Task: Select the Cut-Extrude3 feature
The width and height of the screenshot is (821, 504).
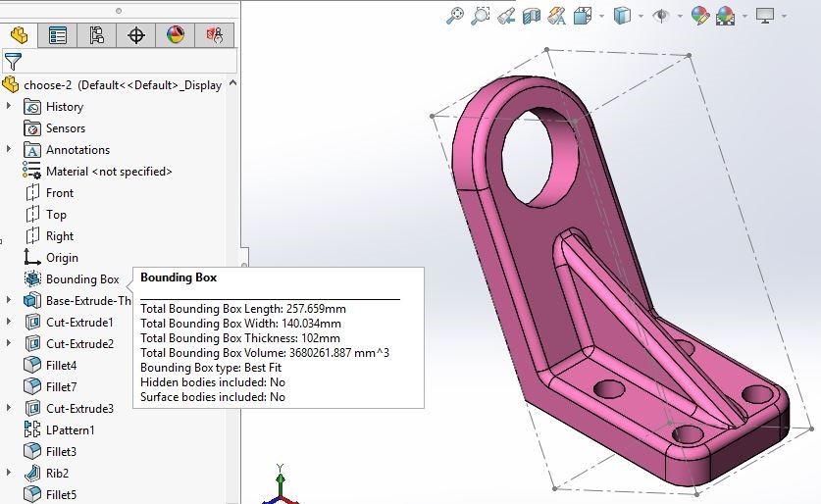Action: tap(69, 408)
